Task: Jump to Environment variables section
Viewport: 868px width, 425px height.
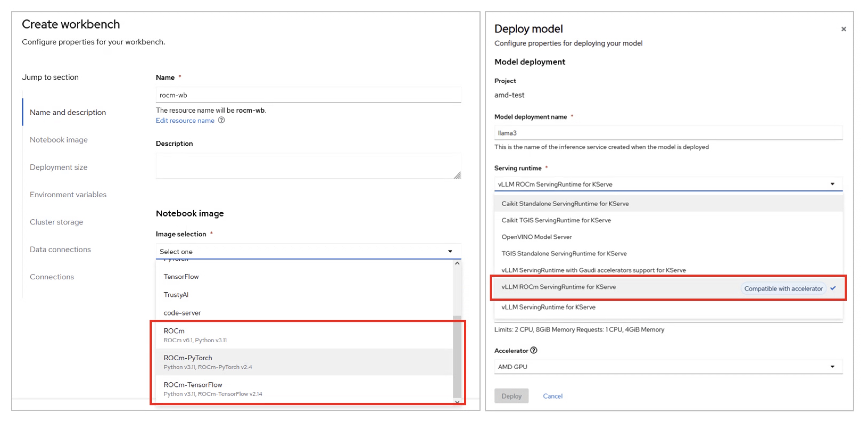Action: [x=68, y=195]
